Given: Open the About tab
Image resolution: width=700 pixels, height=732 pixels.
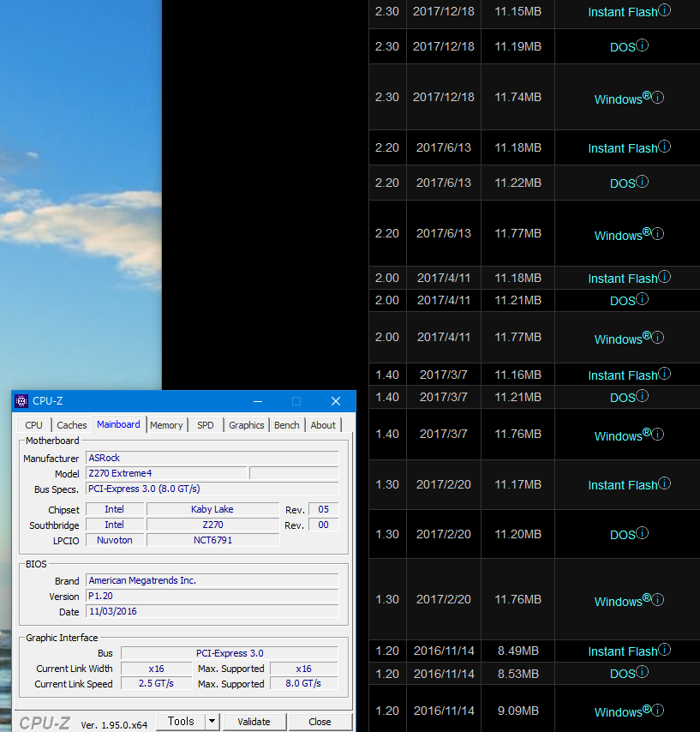Looking at the screenshot, I should pos(323,425).
